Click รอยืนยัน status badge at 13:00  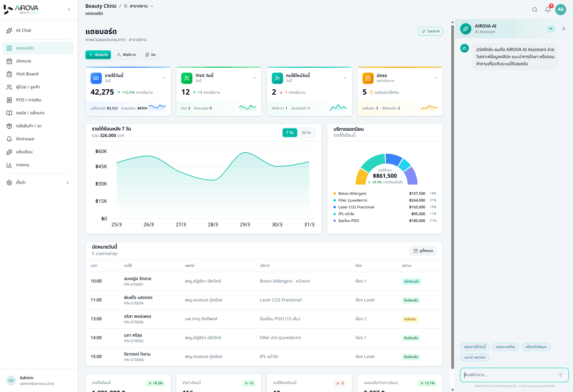click(x=410, y=319)
